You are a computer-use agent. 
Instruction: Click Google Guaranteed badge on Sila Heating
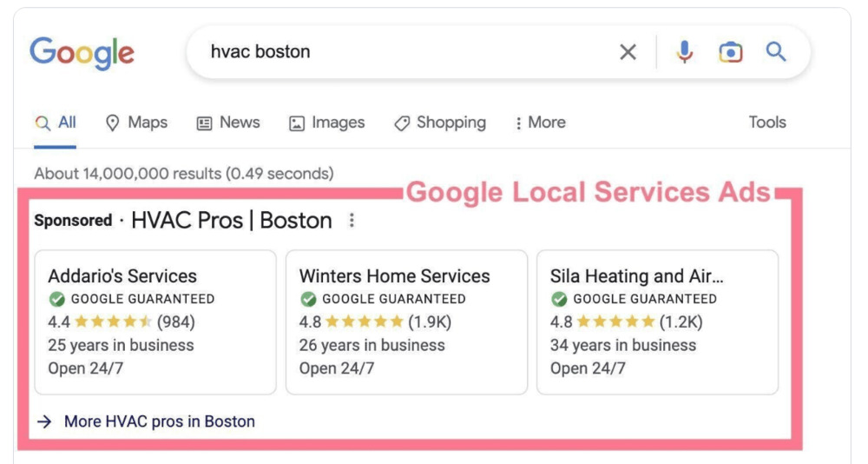[x=634, y=299]
